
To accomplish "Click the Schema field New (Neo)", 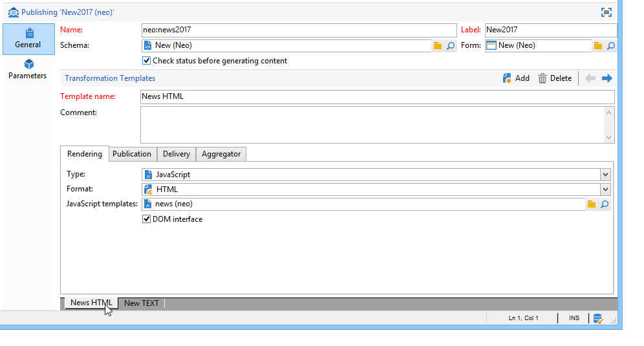I will pyautogui.click(x=286, y=46).
